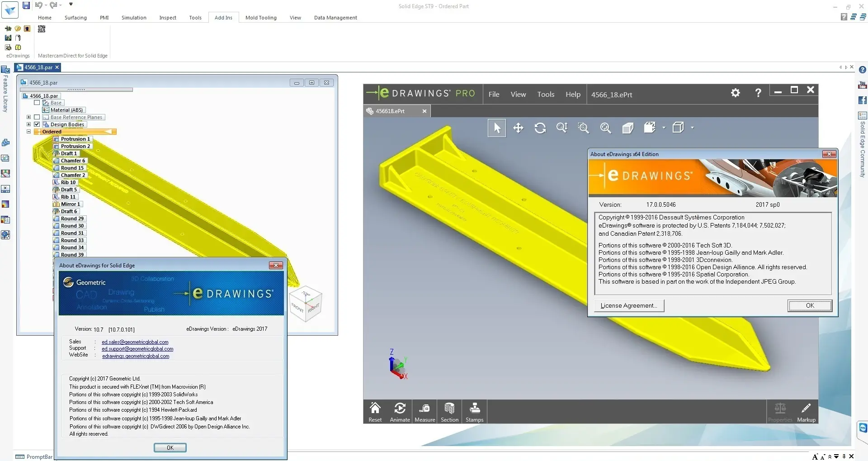
Task: Toggle the perspective cube view icon
Action: pos(627,128)
